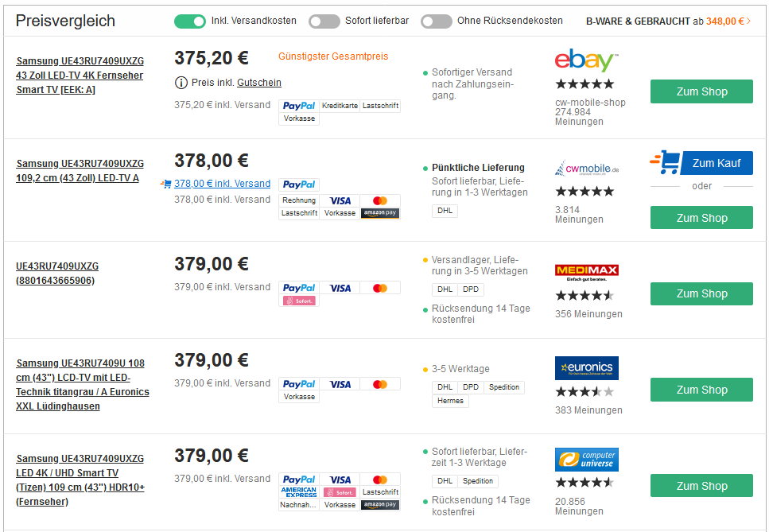Click the Euronics shop logo

click(587, 367)
